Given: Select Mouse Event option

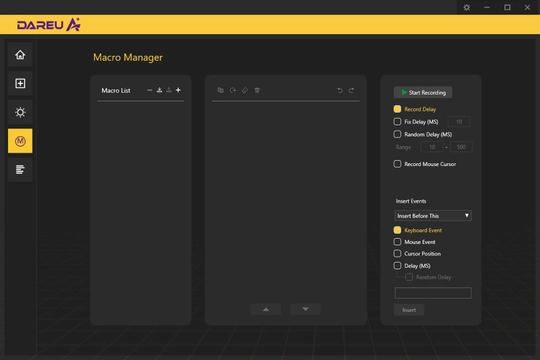Looking at the screenshot, I should pos(397,242).
